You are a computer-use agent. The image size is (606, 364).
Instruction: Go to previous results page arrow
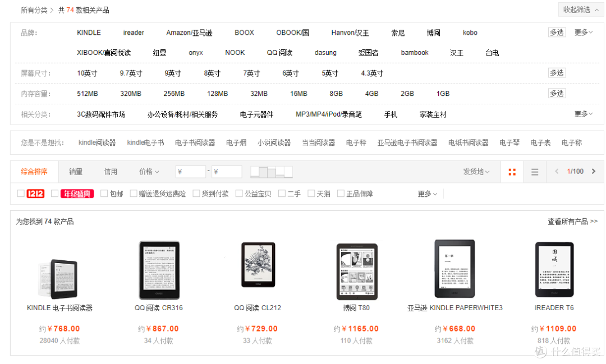click(557, 171)
